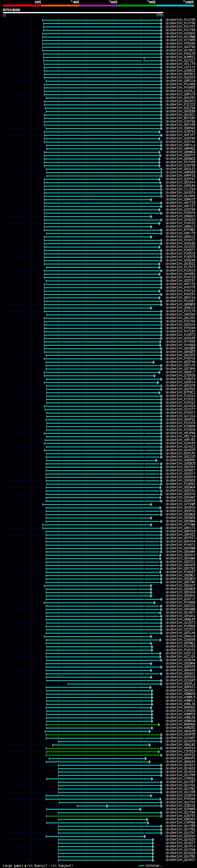The height and width of the screenshot is (868, 197).
Task: Click the yellow query gap triangle in the legend
Action: click(25, 866)
